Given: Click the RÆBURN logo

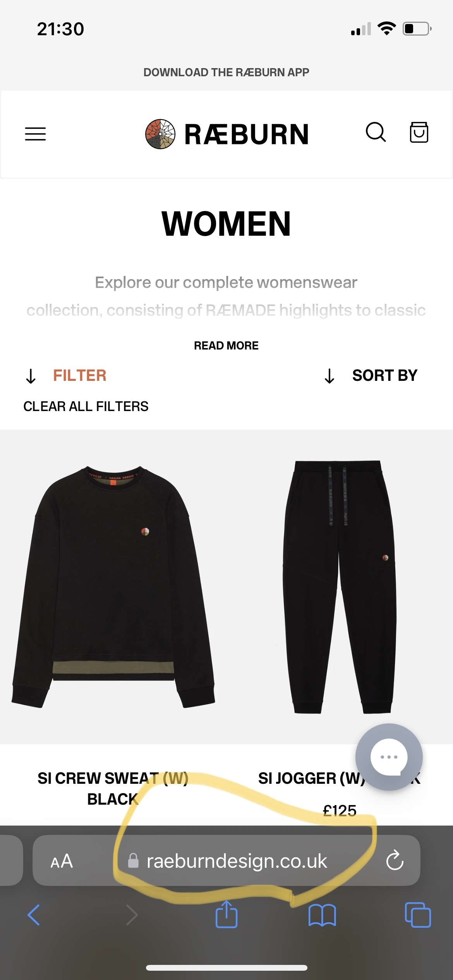Looking at the screenshot, I should point(227,134).
